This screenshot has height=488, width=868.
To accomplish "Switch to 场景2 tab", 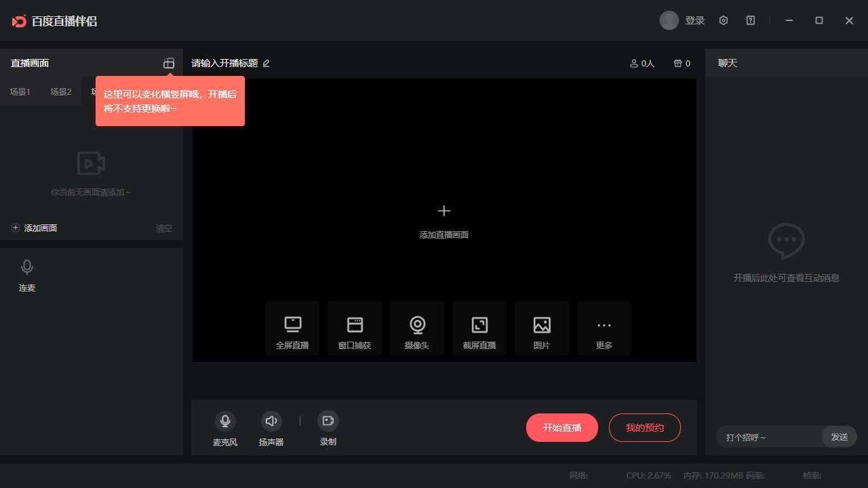I will [x=61, y=92].
